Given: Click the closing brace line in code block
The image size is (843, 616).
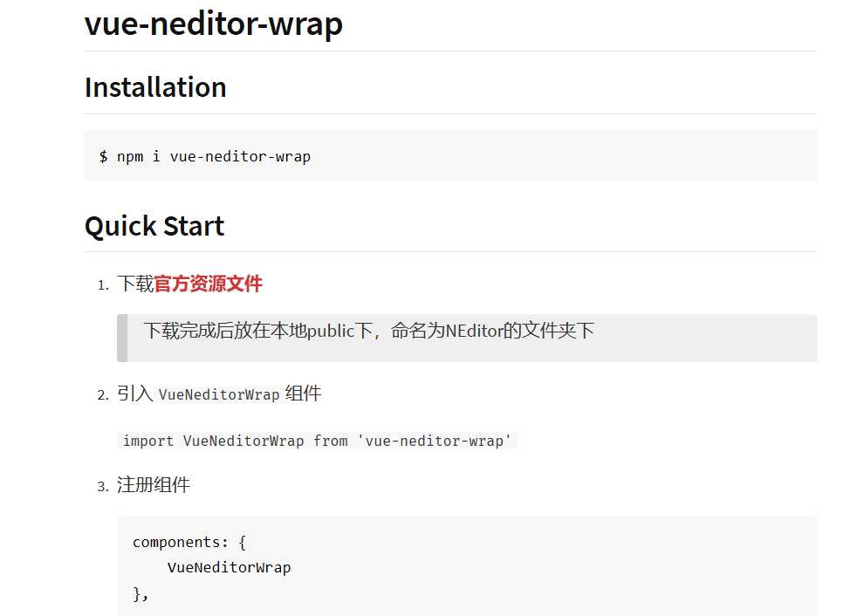Looking at the screenshot, I should tap(140, 594).
